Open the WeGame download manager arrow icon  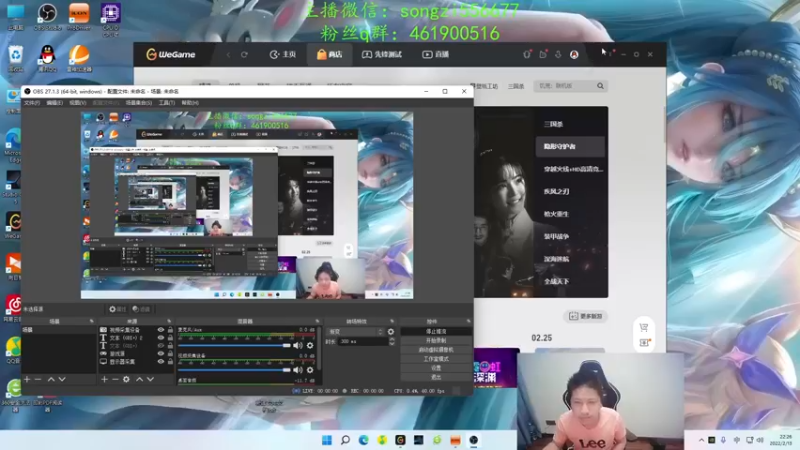point(558,54)
